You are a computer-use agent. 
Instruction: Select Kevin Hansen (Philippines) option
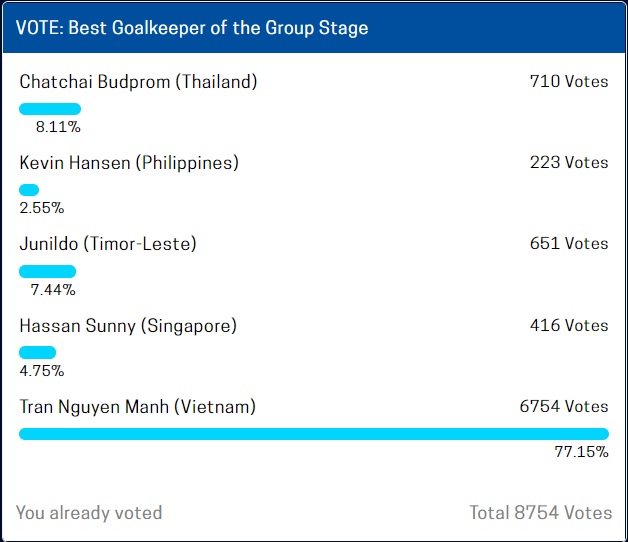129,163
